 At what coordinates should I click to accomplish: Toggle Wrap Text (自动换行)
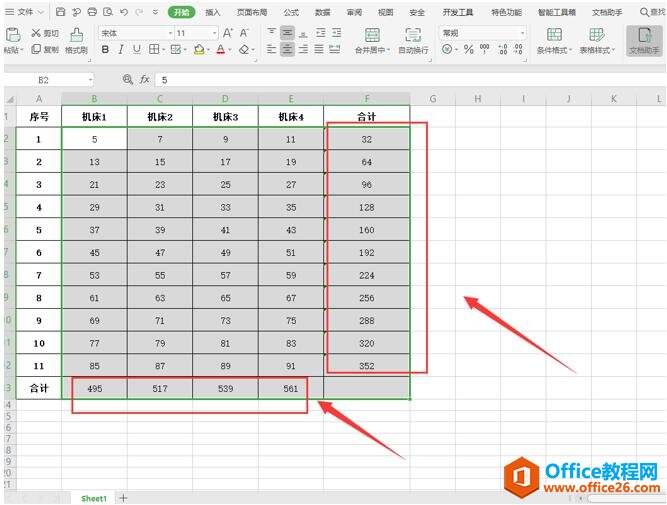point(413,41)
